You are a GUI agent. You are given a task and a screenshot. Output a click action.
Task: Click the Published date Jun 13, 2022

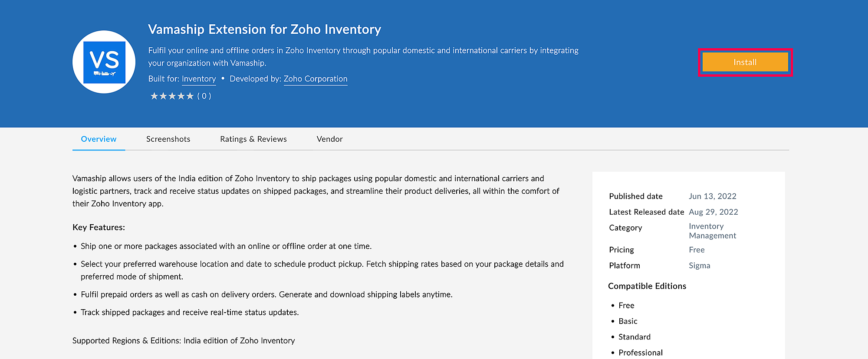point(712,196)
